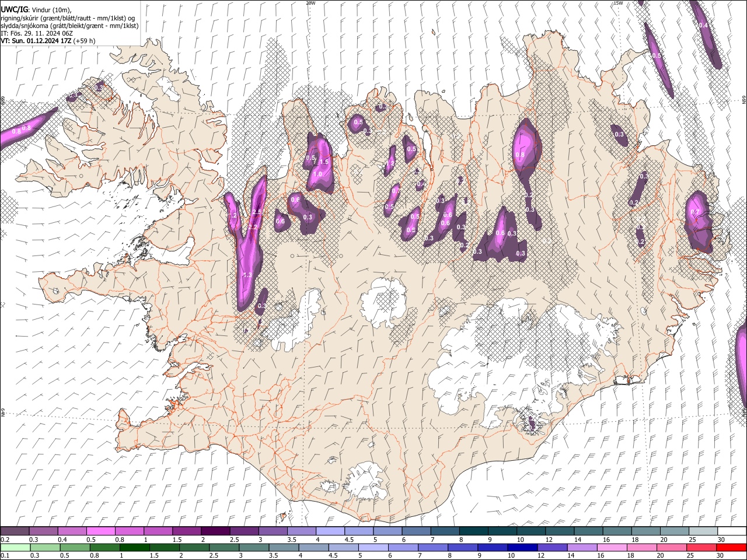Click the '0.2' tick label under the purple legend
The width and height of the screenshot is (747, 560).
click(x=4, y=540)
